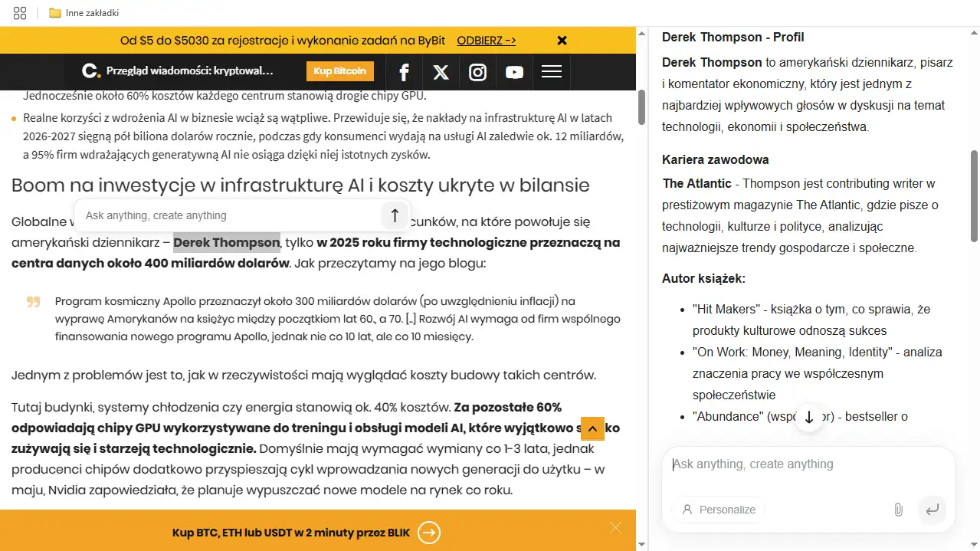Screen dimensions: 980x551
Task: Open the hamburger menu in header
Action: pyautogui.click(x=551, y=72)
